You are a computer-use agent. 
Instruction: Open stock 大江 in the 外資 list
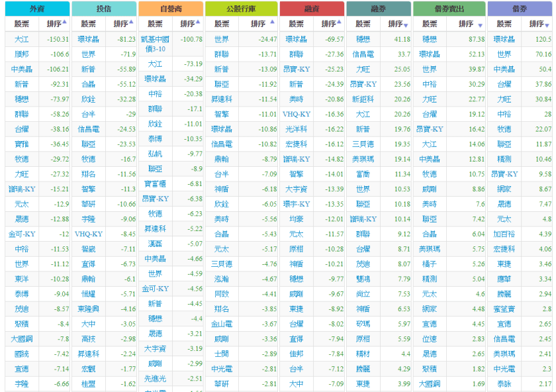coord(21,40)
